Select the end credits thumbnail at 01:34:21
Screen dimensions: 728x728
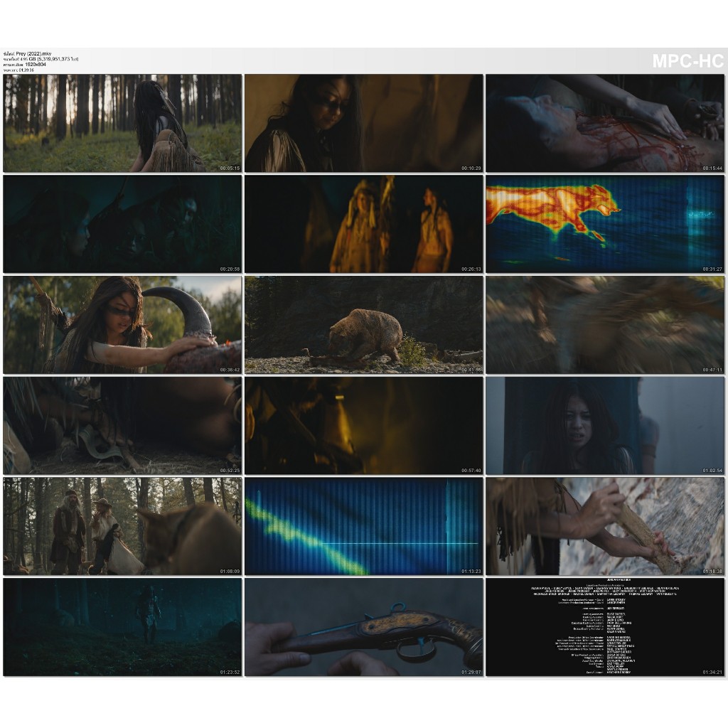[604, 627]
